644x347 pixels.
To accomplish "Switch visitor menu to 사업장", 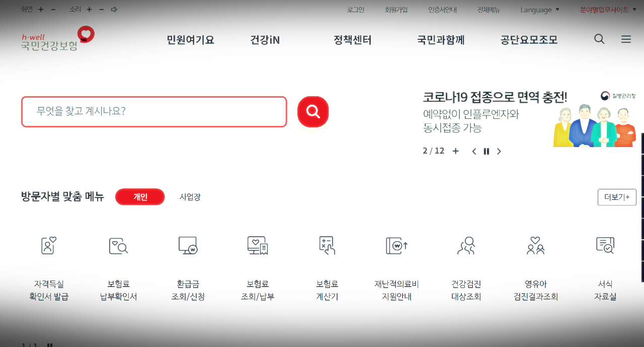I will tap(191, 197).
